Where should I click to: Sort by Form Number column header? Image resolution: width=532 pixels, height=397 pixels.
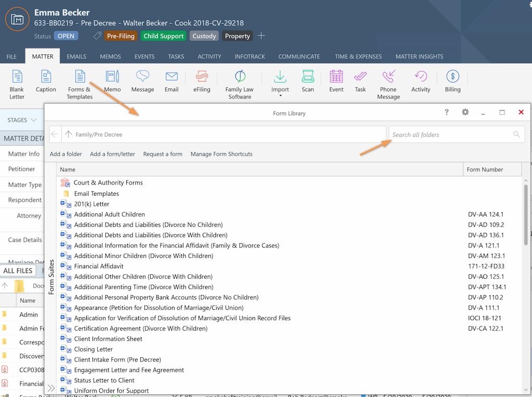pos(492,170)
